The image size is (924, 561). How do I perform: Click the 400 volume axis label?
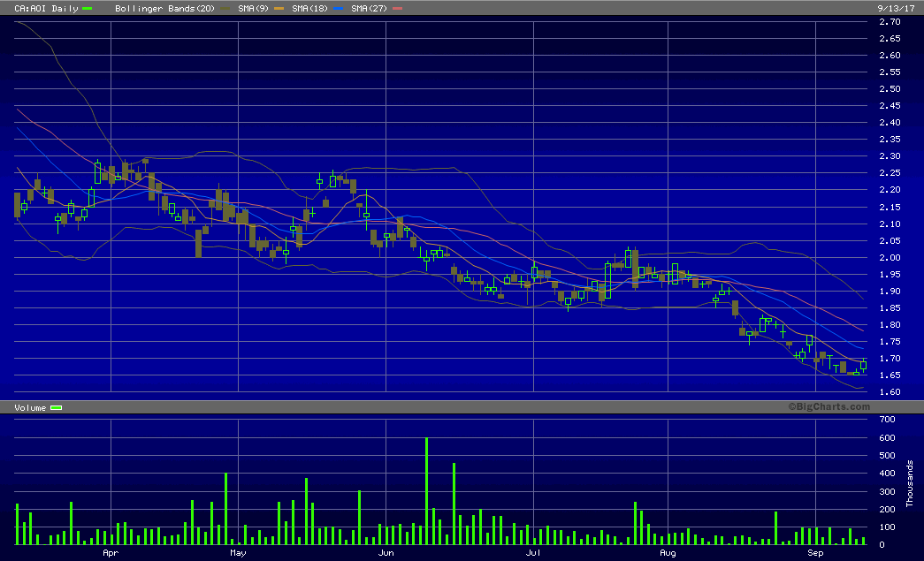887,474
